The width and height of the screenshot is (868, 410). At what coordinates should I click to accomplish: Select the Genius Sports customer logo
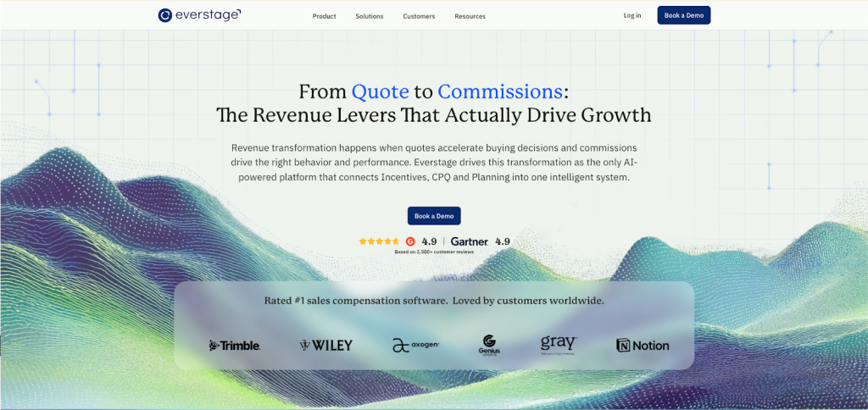tap(489, 344)
